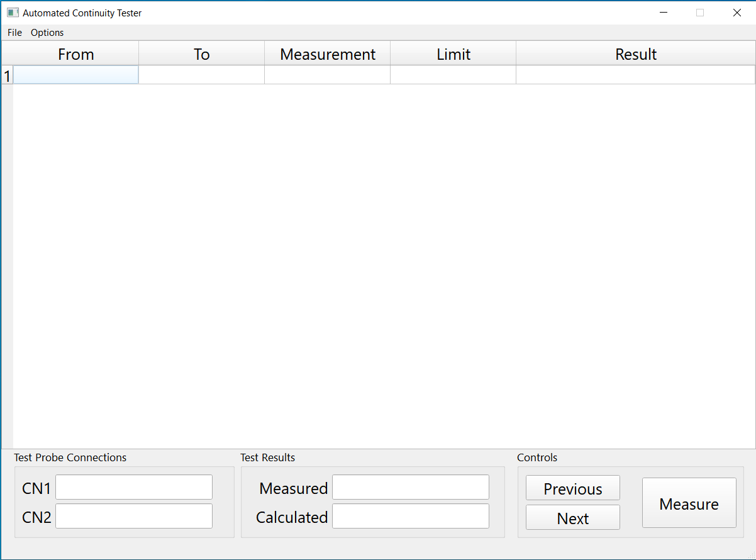
Task: Select the From cell in row 1
Action: pyautogui.click(x=76, y=75)
